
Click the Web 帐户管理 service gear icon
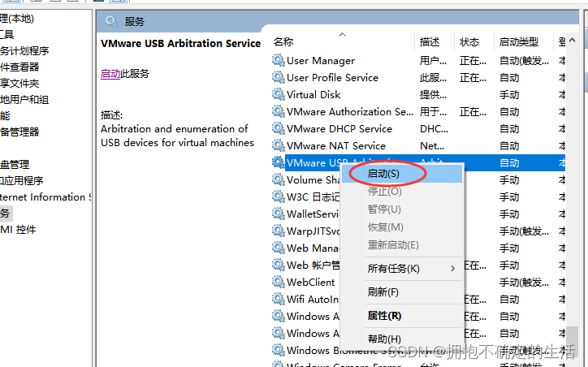click(x=279, y=265)
